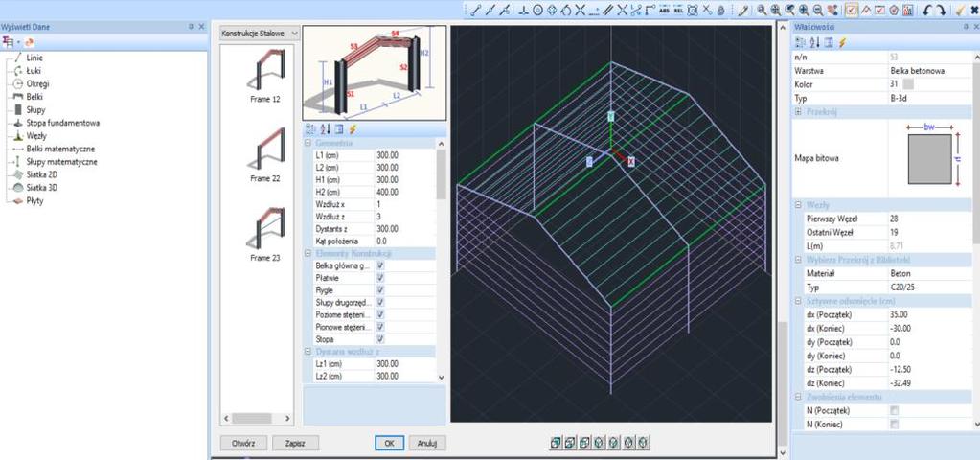Uncheck the Płatwie checkbox
Viewport: 980px width, 460px height.
pyautogui.click(x=380, y=278)
